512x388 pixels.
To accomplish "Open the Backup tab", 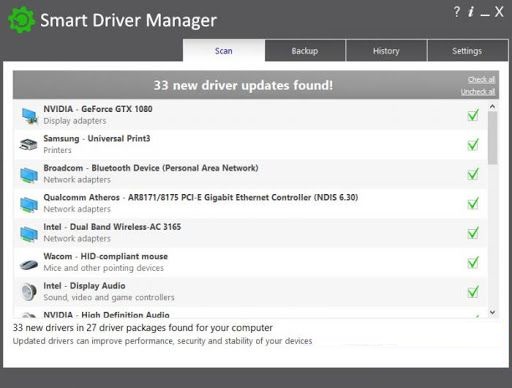I will (x=305, y=51).
